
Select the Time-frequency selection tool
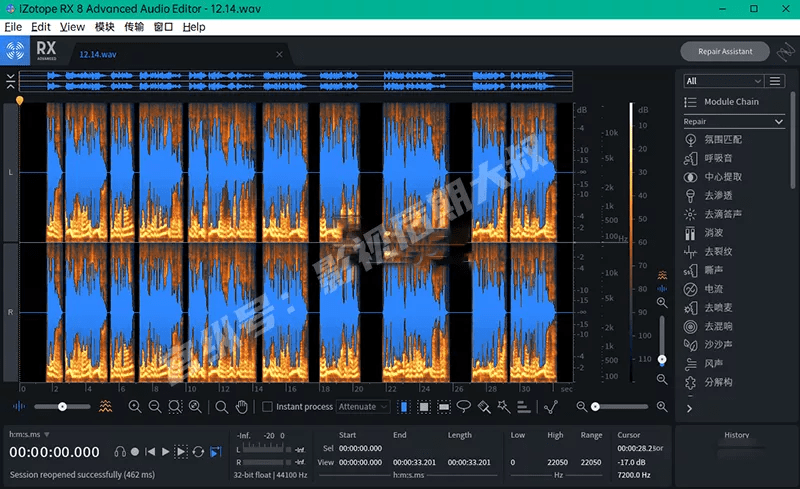423,407
